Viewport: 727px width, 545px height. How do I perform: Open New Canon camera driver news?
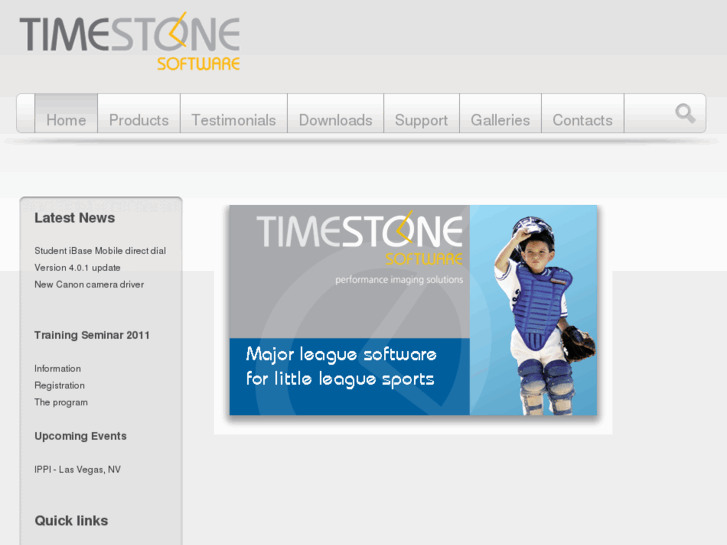[89, 285]
